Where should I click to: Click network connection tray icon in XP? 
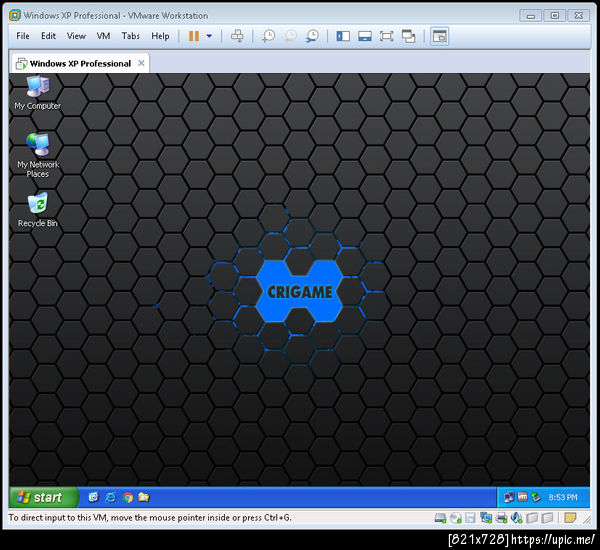pos(509,497)
